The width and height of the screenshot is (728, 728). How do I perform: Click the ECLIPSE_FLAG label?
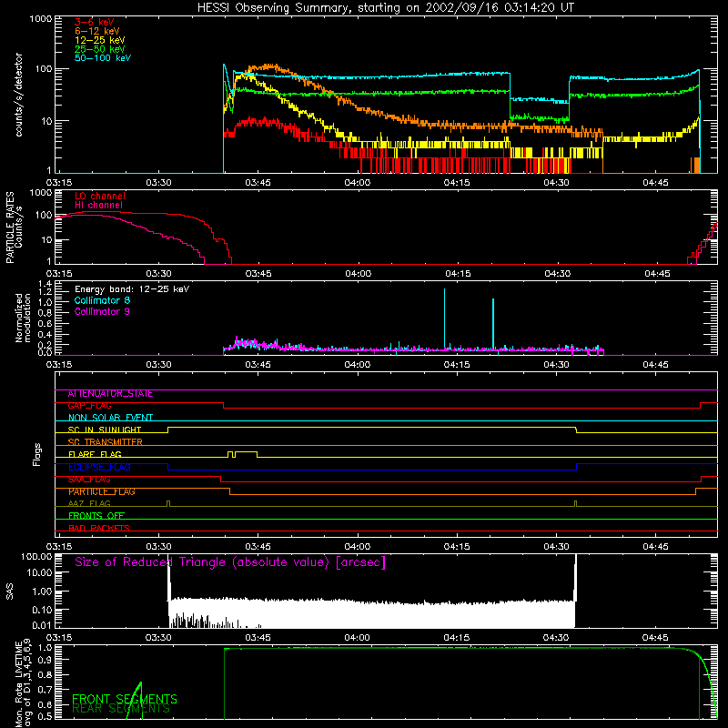99,467
